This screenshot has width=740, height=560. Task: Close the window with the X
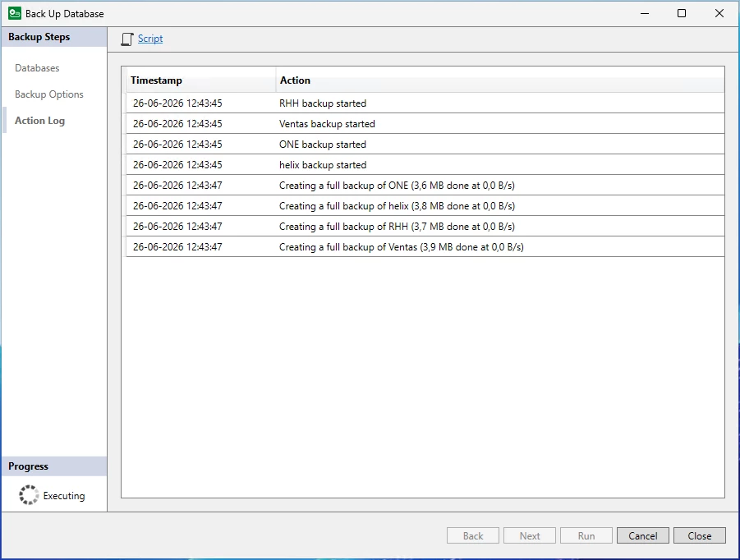(719, 13)
